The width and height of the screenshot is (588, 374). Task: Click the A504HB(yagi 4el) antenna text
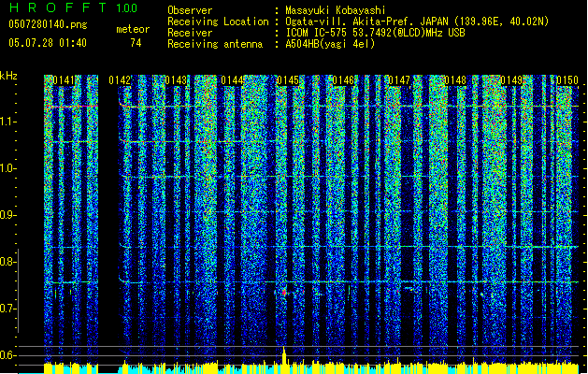(x=330, y=44)
